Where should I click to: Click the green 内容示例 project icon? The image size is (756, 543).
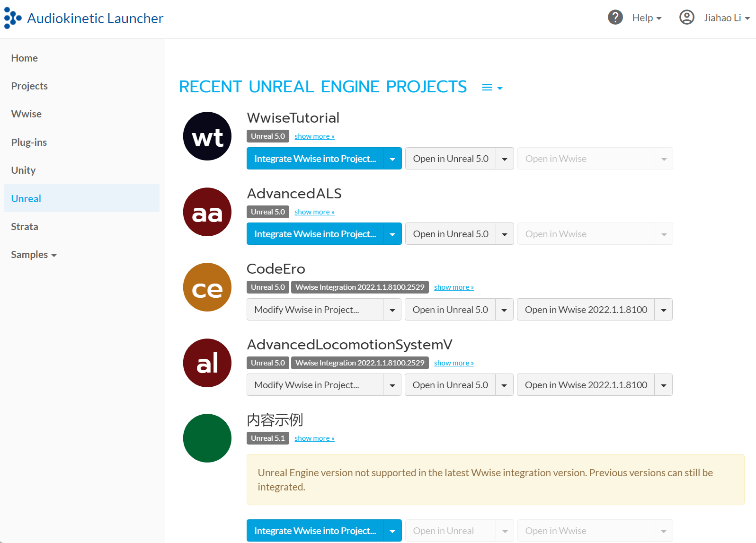(x=207, y=438)
